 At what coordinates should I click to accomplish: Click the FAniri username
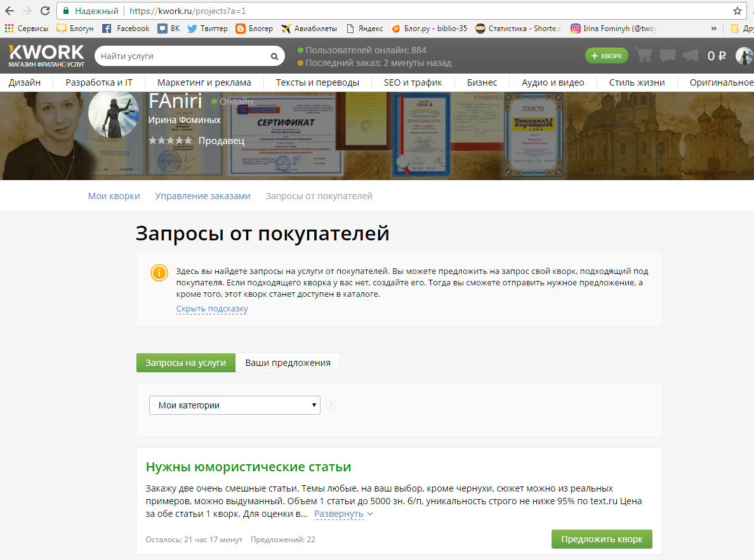click(x=176, y=101)
